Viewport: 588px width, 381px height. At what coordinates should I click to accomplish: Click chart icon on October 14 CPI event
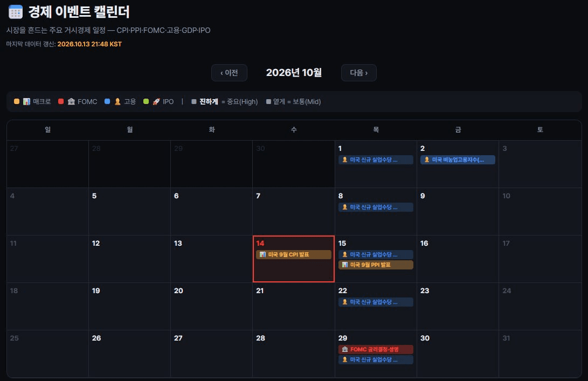coord(262,254)
